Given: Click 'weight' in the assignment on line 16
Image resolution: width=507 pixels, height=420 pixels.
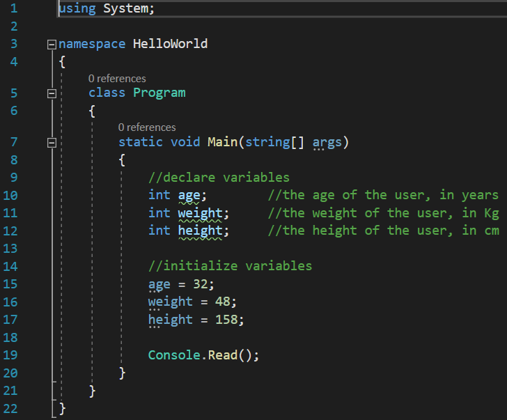Looking at the screenshot, I should point(171,302).
